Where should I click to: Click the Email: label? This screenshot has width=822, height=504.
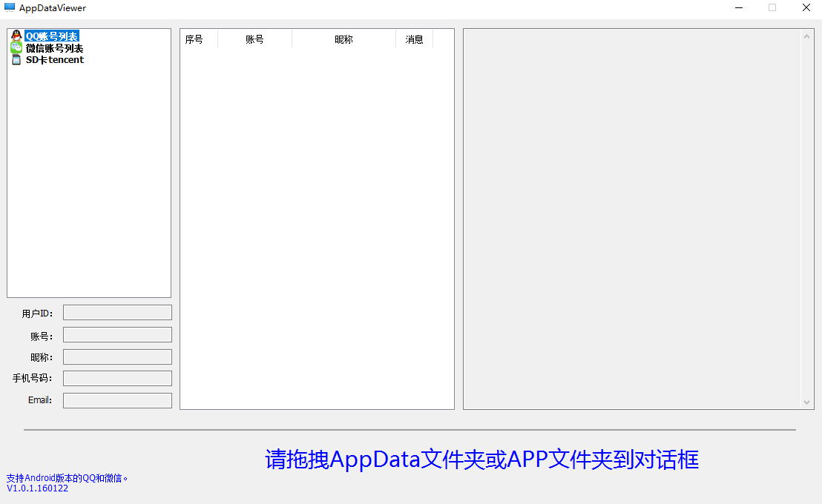(x=40, y=400)
